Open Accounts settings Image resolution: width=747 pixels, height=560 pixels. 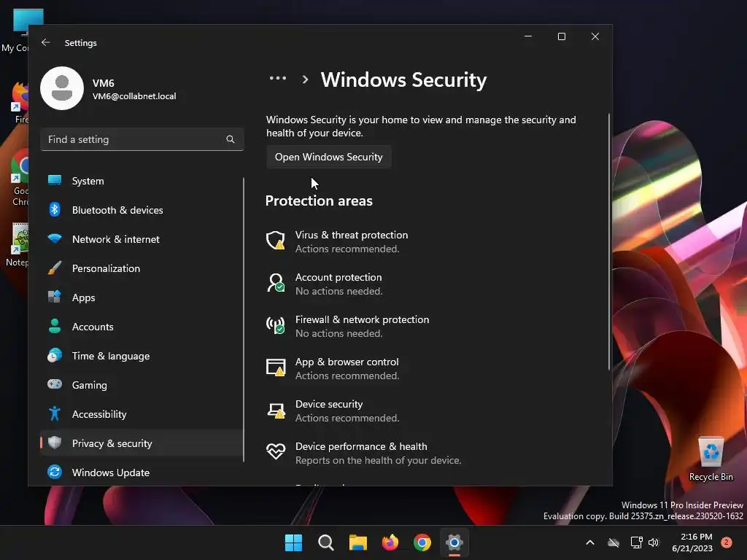tap(142, 326)
